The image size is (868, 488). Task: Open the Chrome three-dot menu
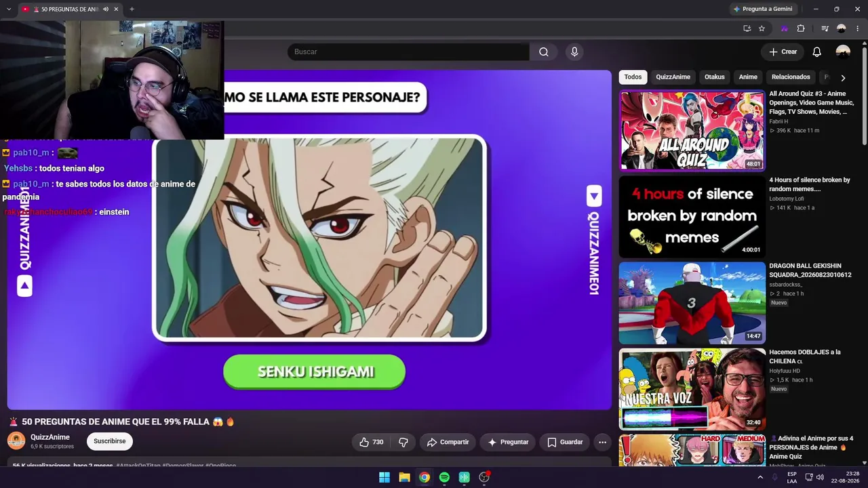coord(857,28)
